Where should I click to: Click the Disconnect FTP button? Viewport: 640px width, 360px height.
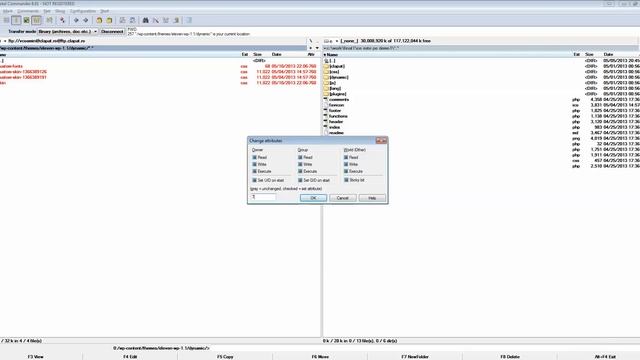coord(112,31)
